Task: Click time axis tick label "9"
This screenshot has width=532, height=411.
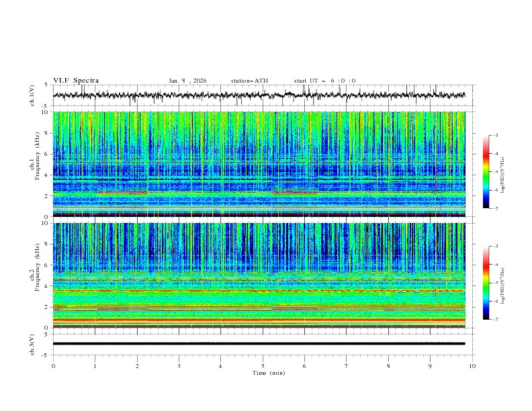Action: [430, 366]
